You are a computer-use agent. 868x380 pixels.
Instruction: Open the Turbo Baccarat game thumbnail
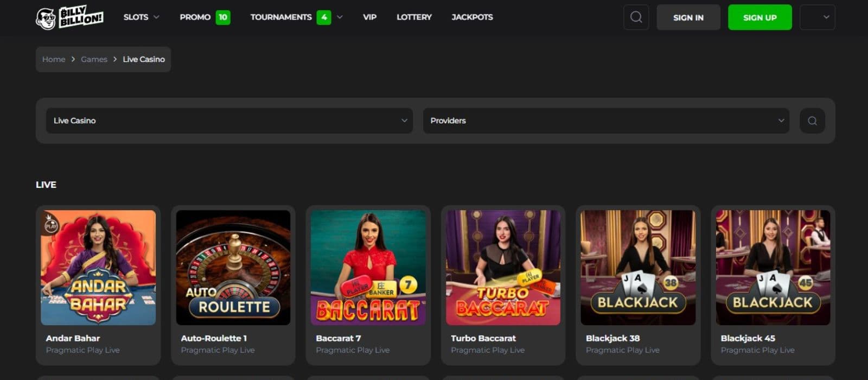coord(503,268)
